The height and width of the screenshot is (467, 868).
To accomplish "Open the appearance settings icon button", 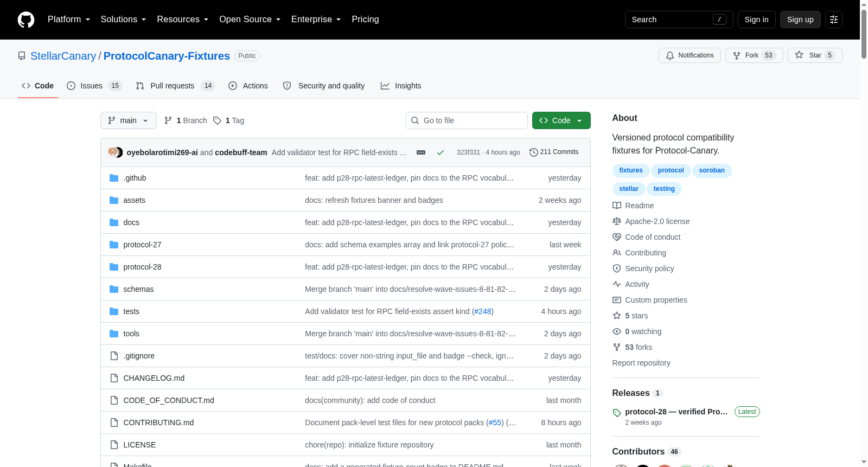I will 834,20.
